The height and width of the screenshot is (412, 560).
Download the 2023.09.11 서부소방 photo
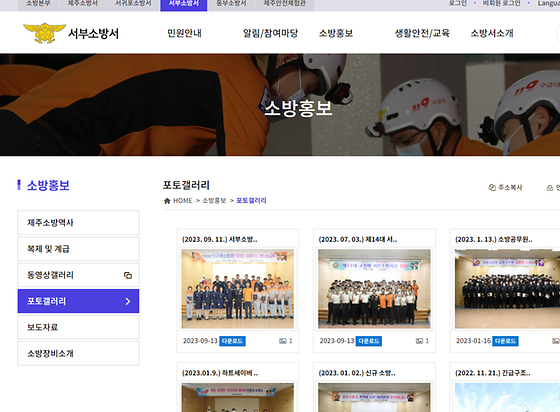(x=232, y=341)
